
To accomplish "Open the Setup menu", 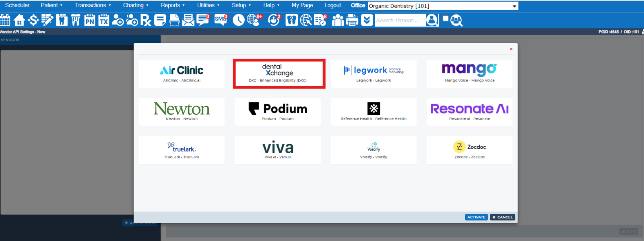I will coord(241,5).
